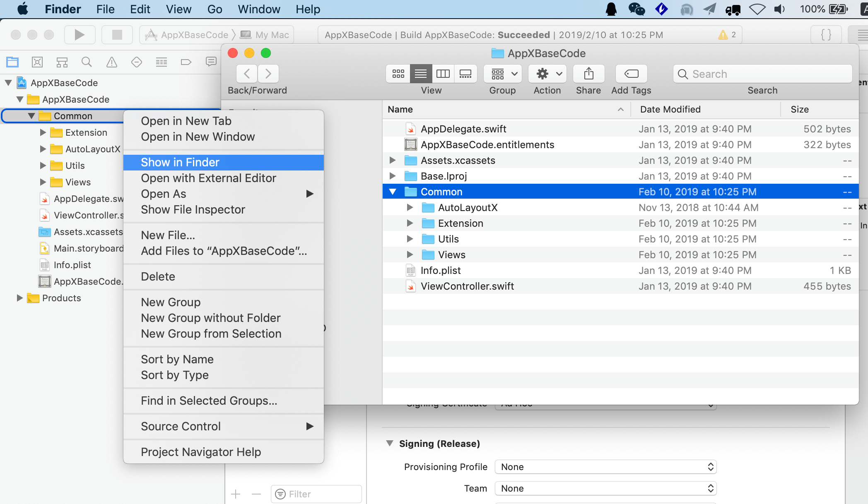Viewport: 868px width, 504px height.
Task: Choose Open in New Tab
Action: tap(224, 121)
